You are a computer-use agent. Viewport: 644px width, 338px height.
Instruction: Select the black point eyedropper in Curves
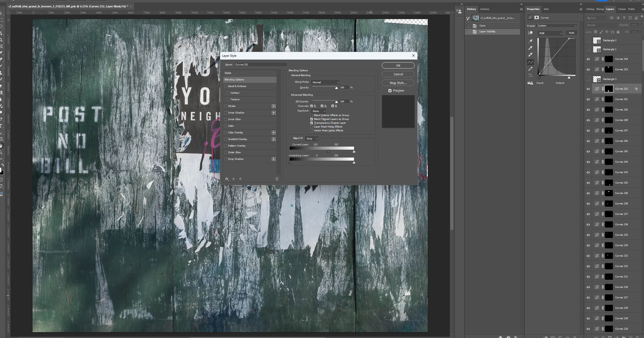[530, 41]
